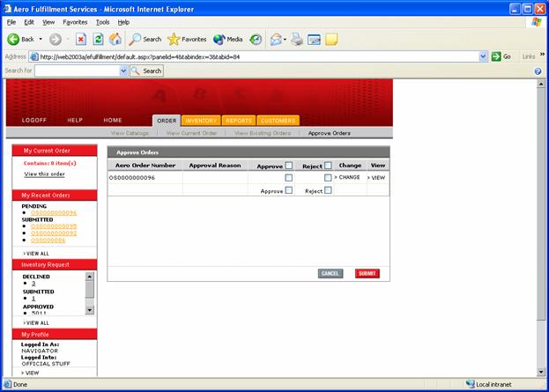Expand the Address bar dropdown

(483, 56)
